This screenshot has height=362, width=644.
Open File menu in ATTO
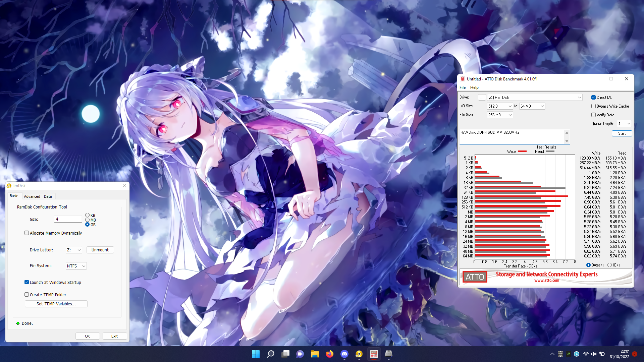(463, 87)
